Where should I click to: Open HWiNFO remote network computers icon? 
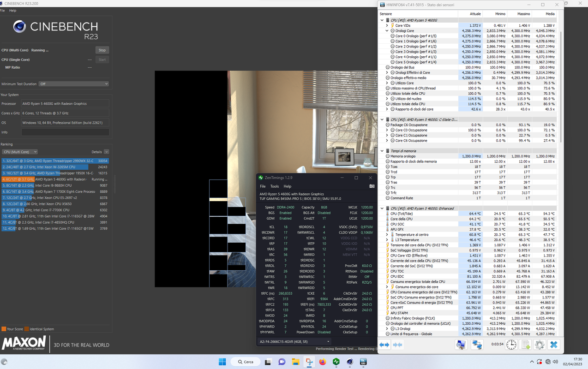477,345
